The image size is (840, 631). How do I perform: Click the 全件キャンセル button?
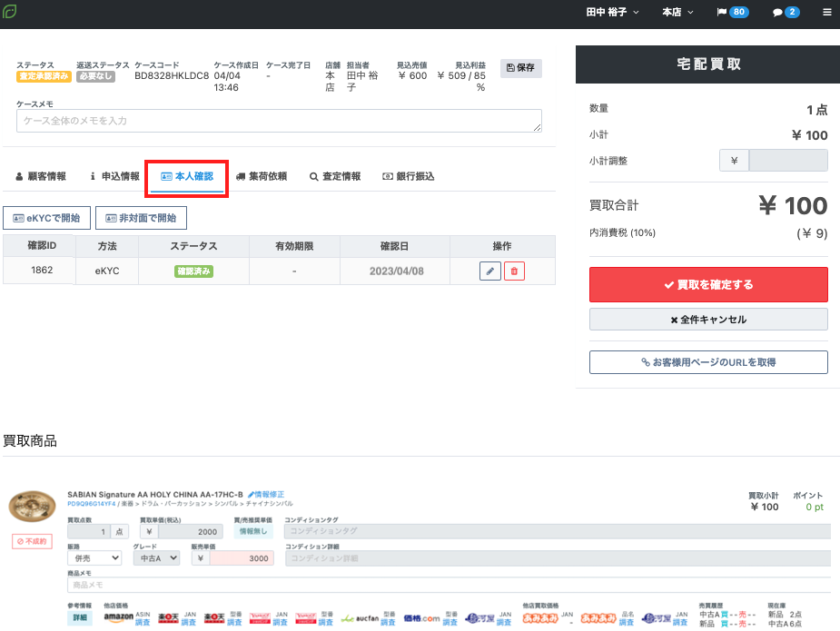tap(708, 320)
